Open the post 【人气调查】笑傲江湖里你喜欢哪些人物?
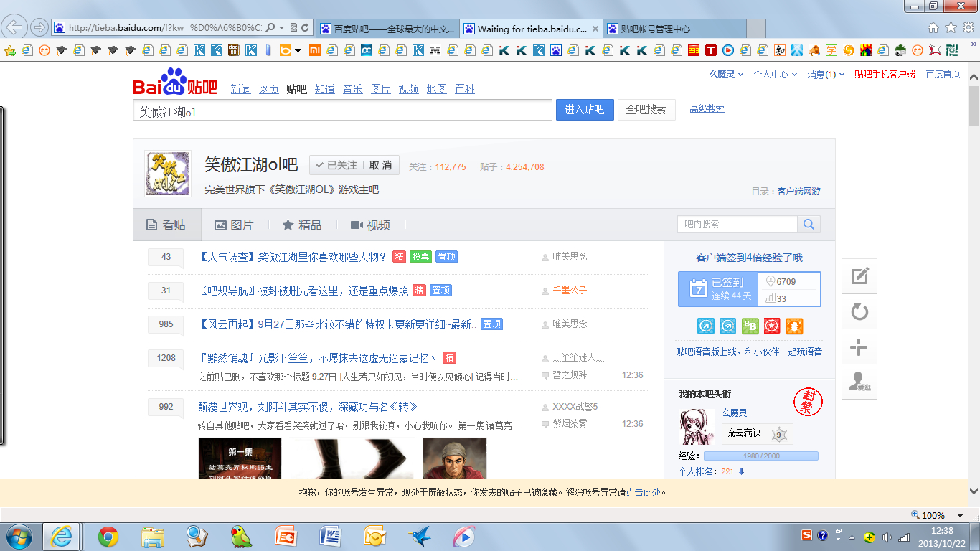The image size is (980, 551). [x=292, y=257]
